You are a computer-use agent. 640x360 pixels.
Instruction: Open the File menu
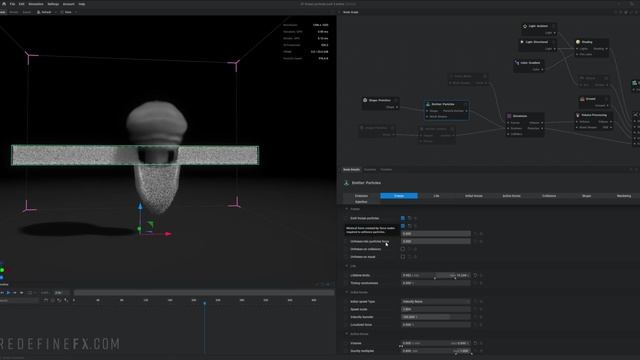[12, 4]
